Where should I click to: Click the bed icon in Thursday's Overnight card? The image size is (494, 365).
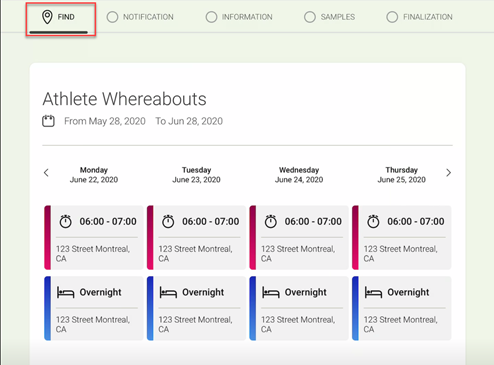[x=373, y=292]
